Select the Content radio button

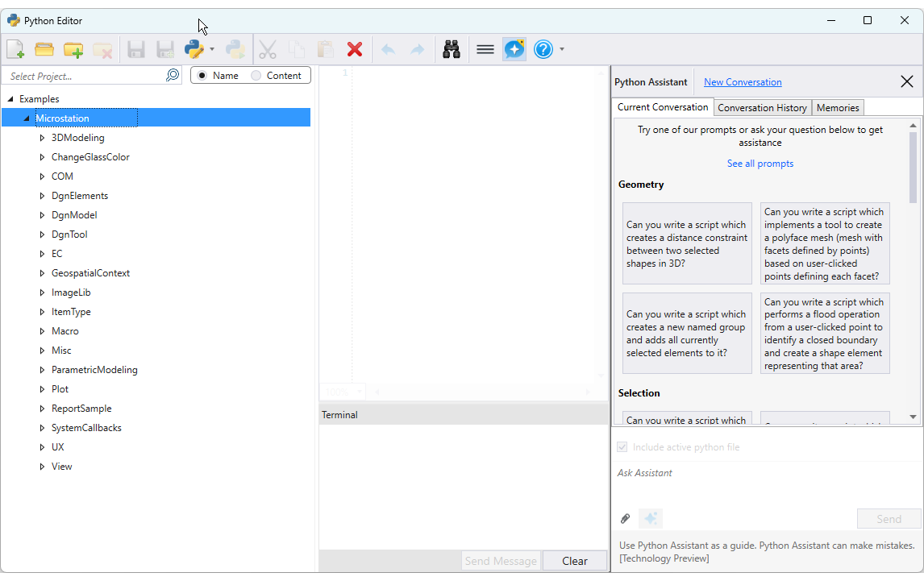[x=256, y=76]
